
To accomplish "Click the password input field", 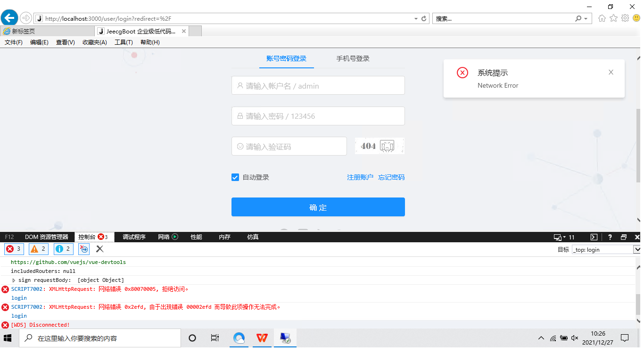I will point(318,116).
